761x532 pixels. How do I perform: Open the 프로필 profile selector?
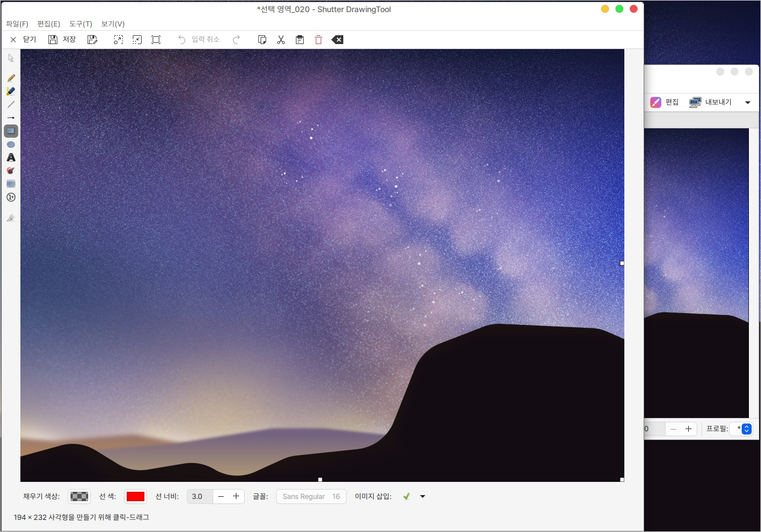[746, 428]
